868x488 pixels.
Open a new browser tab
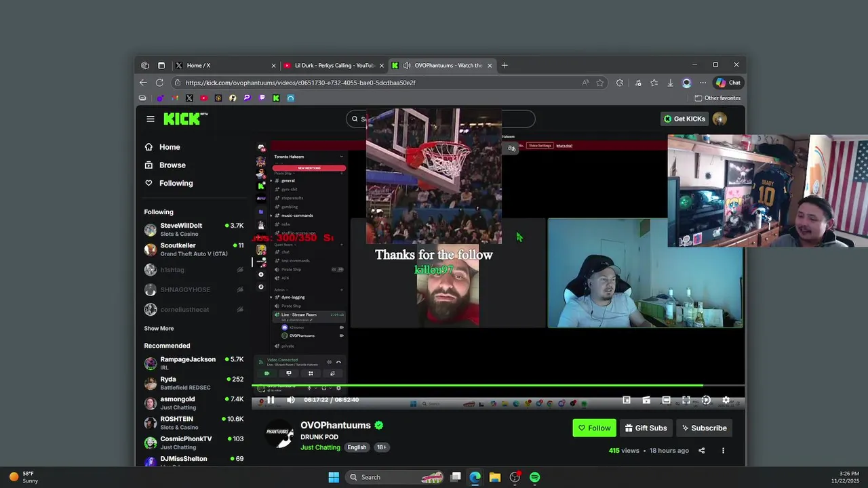(505, 66)
